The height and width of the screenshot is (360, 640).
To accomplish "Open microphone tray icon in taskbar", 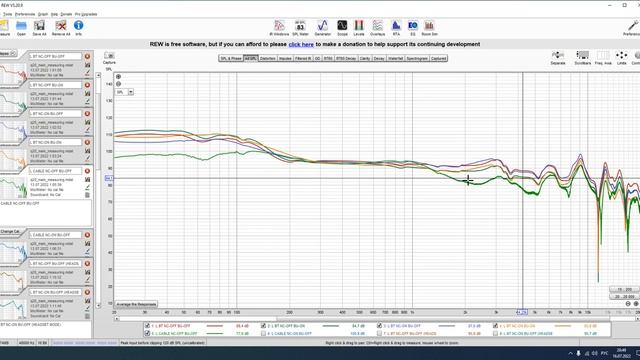I will tap(578, 353).
